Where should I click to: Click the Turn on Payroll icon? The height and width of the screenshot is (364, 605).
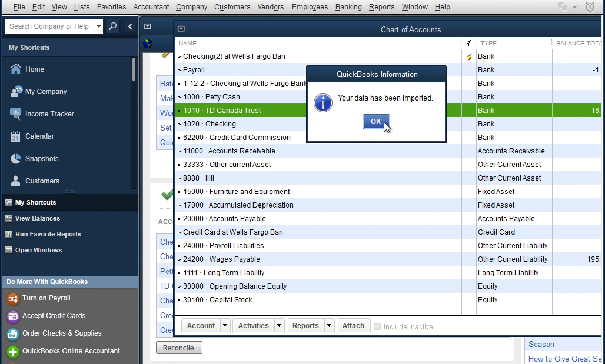(13, 299)
